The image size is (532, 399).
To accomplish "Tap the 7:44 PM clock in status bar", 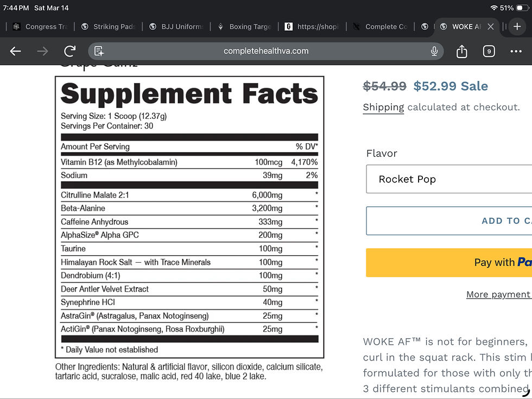I will (16, 8).
